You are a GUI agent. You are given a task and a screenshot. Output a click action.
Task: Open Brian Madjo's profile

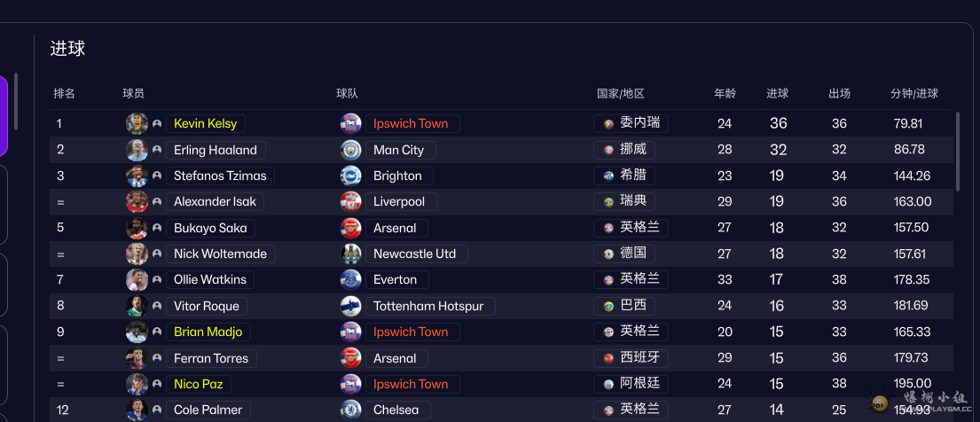tap(208, 332)
